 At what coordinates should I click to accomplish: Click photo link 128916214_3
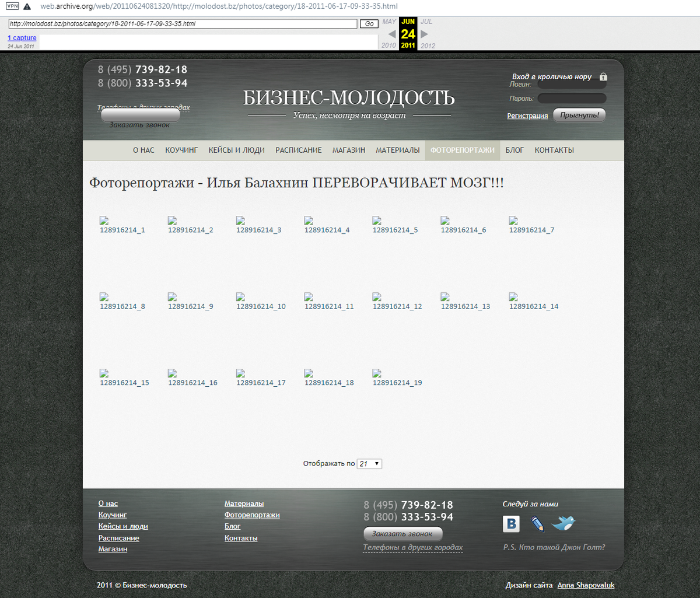click(x=259, y=230)
